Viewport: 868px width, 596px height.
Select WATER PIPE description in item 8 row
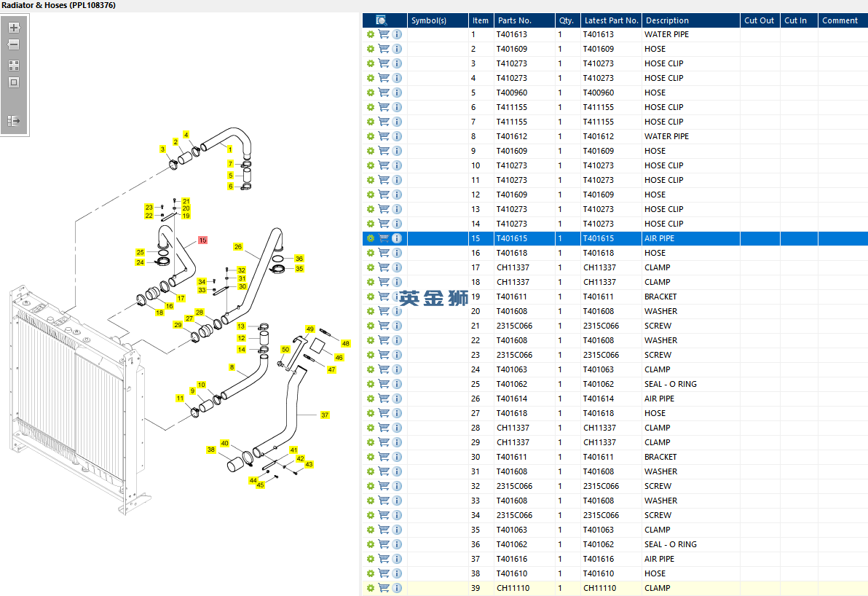(x=666, y=136)
